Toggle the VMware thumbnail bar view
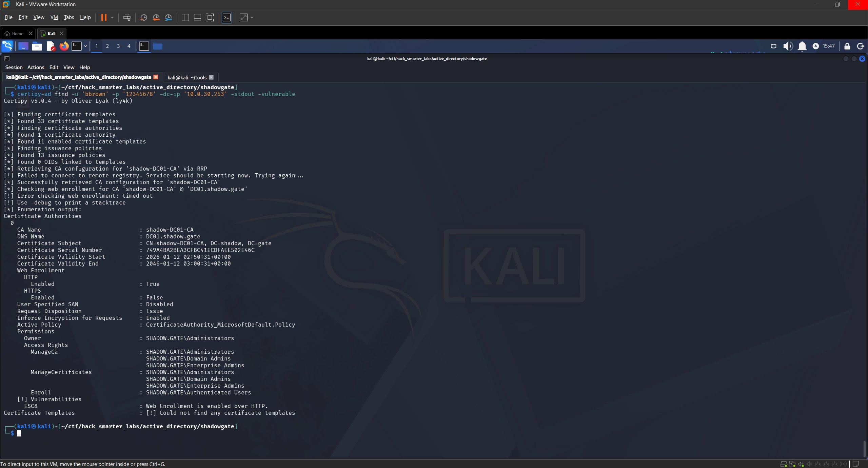Viewport: 868px width, 468px height. point(197,17)
